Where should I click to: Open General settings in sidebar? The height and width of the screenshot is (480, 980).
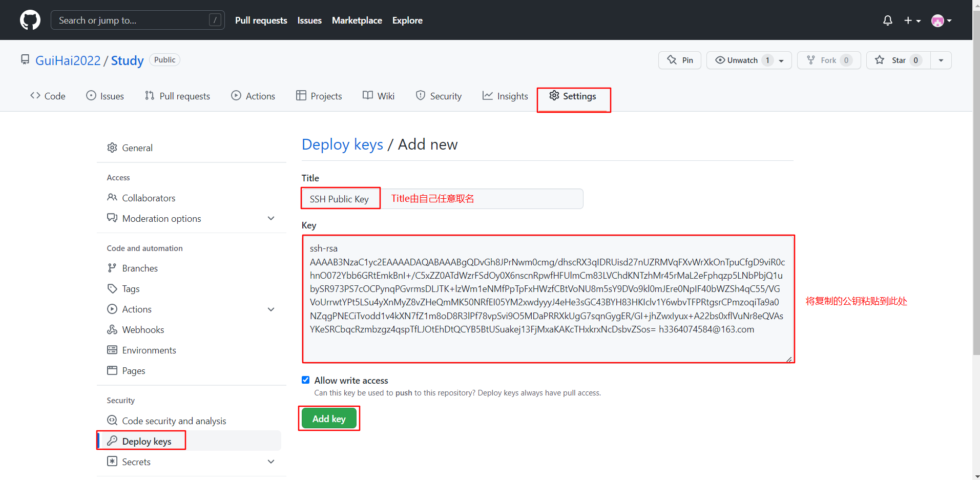coord(191,148)
